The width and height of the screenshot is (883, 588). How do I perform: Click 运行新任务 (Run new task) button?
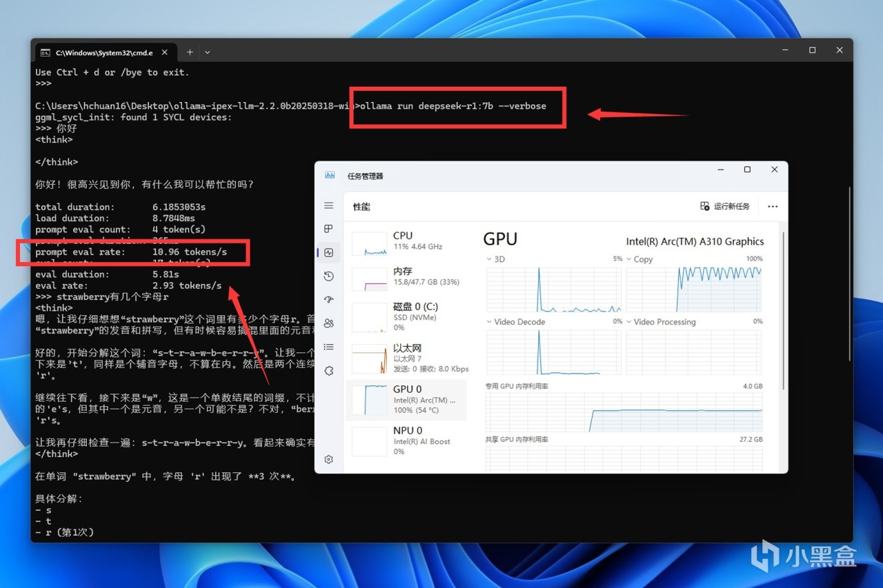point(725,206)
